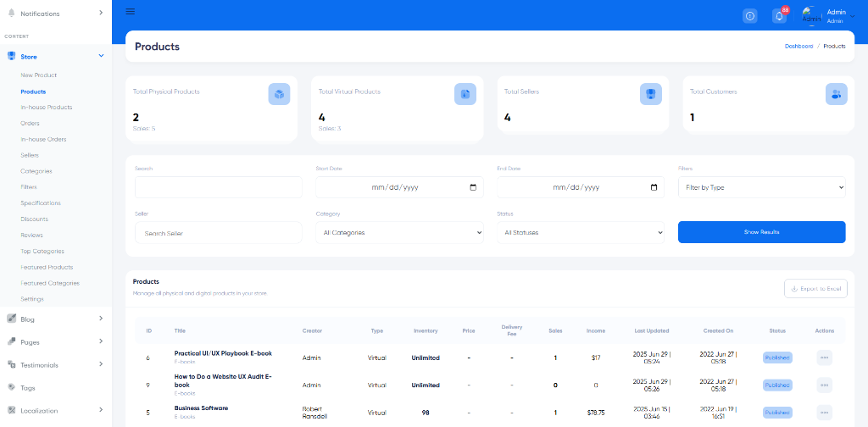Viewport: 868px width, 427px height.
Task: Click Export to Excel button
Action: click(815, 289)
